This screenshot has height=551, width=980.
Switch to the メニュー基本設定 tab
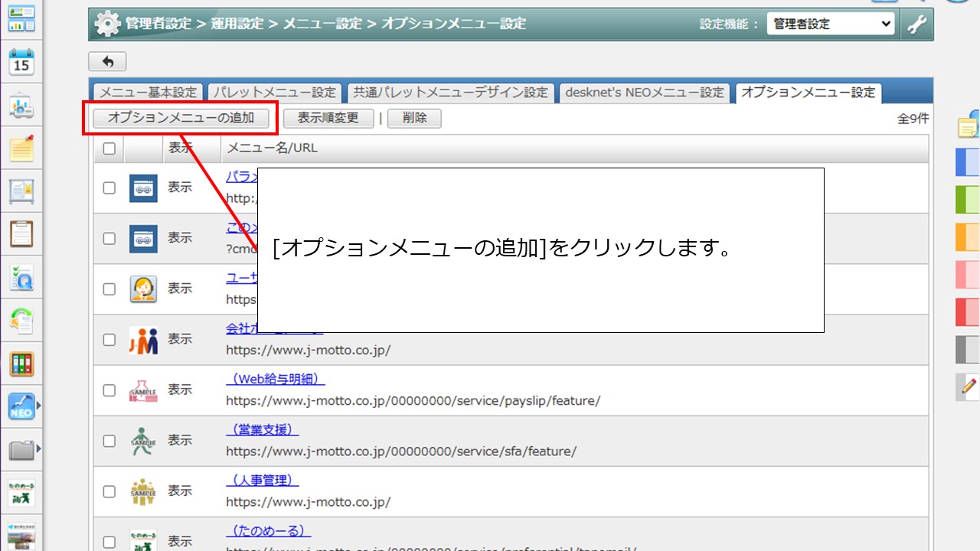click(149, 93)
